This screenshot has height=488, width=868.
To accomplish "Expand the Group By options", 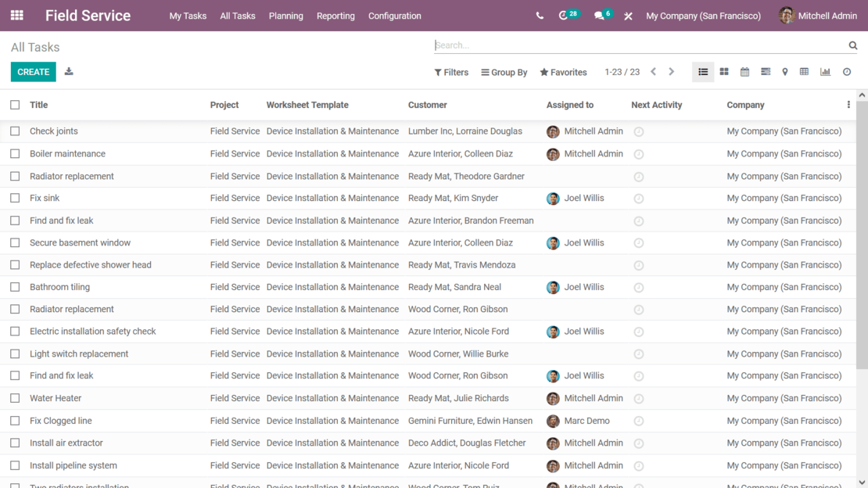I will (x=504, y=72).
